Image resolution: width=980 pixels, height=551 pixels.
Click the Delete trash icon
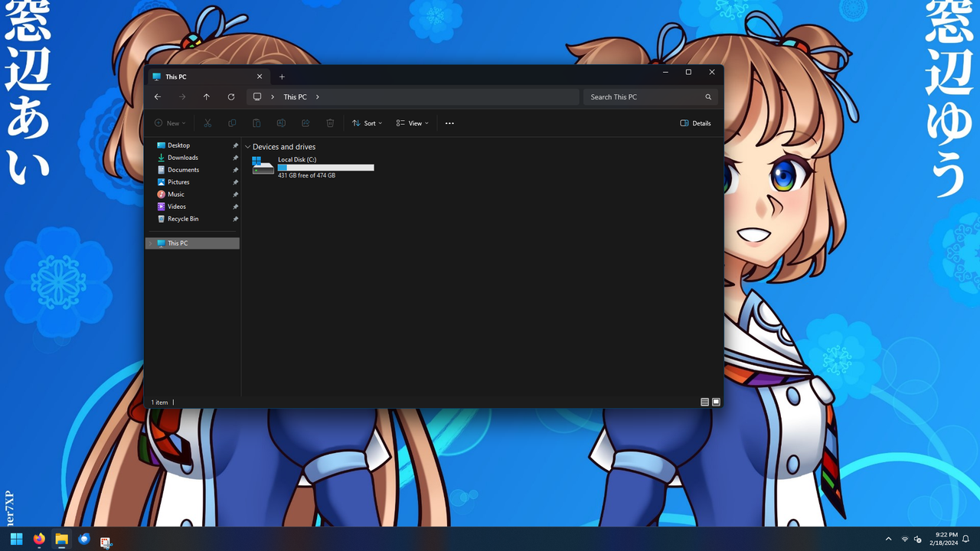330,123
